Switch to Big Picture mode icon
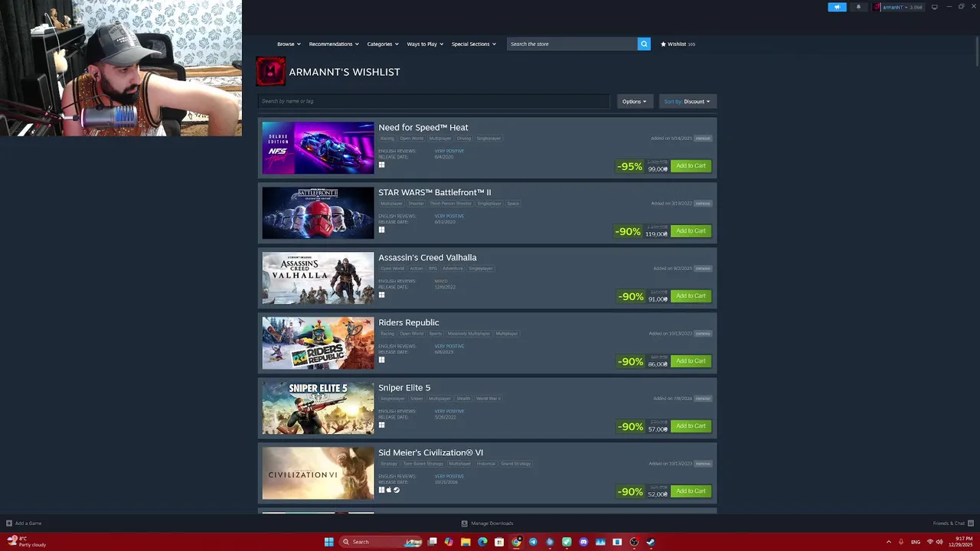 coord(934,7)
